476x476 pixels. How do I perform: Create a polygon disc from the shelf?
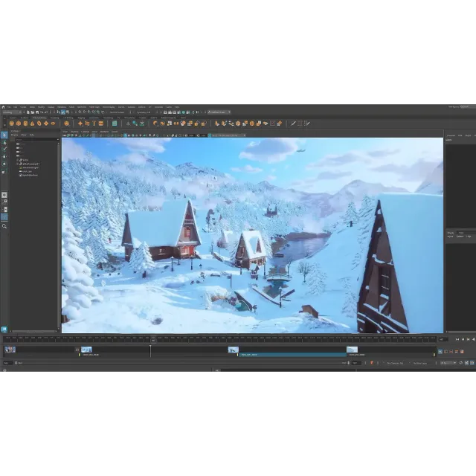tap(53, 123)
